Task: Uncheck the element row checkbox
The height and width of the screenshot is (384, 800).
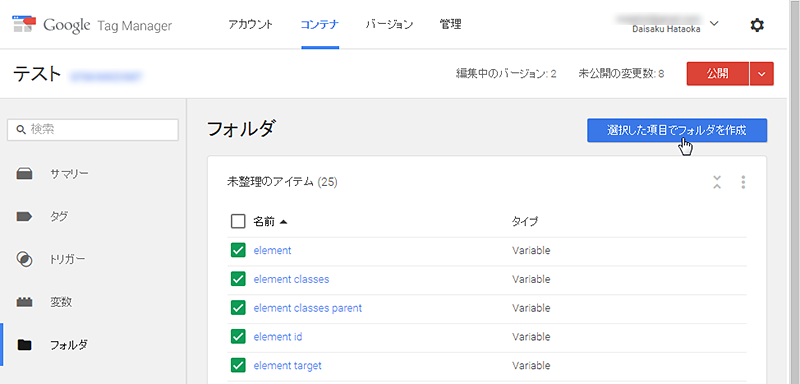Action: tap(238, 250)
